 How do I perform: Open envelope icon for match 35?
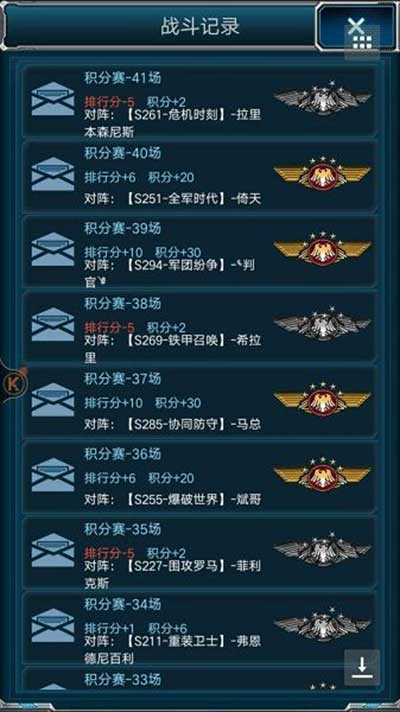(53, 550)
